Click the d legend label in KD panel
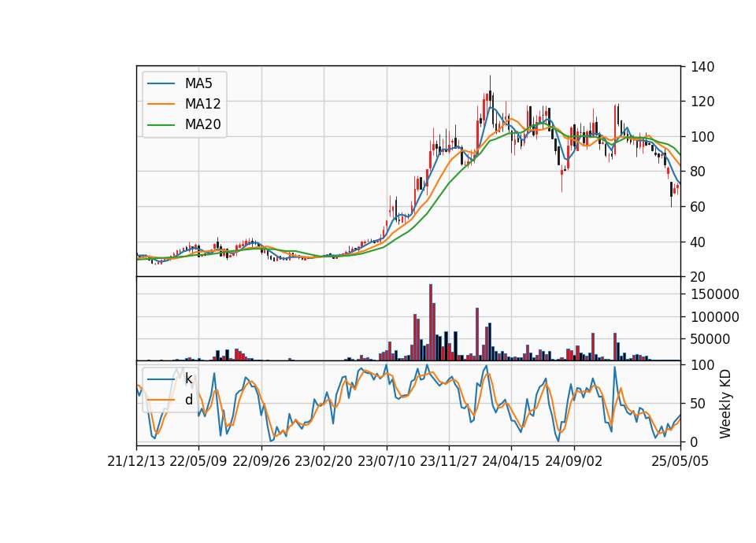The image size is (756, 543). pos(188,400)
